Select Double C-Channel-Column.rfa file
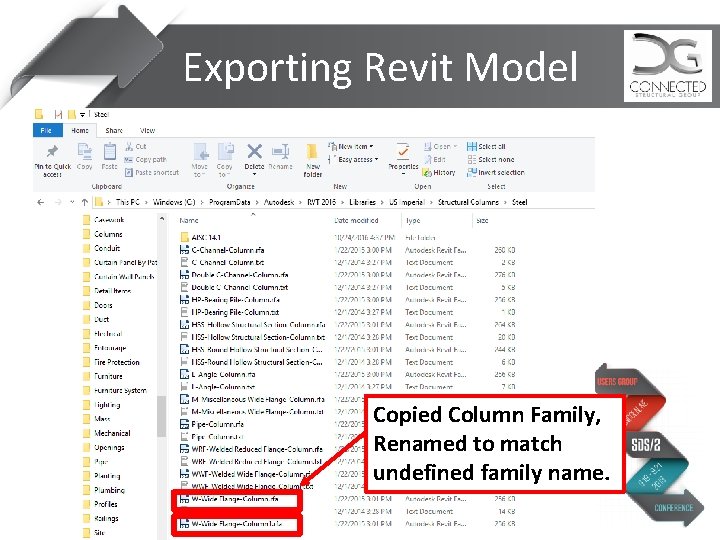720x540 pixels. point(234,275)
